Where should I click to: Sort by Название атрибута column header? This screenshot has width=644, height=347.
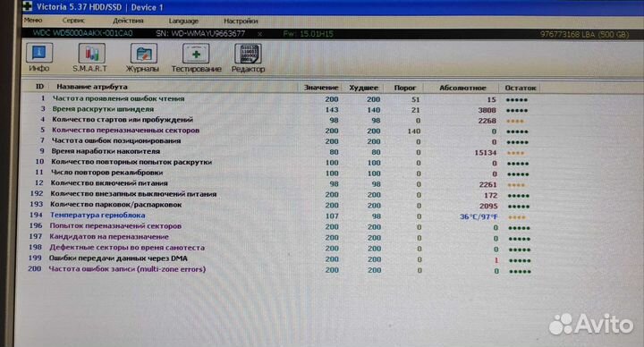pyautogui.click(x=92, y=87)
